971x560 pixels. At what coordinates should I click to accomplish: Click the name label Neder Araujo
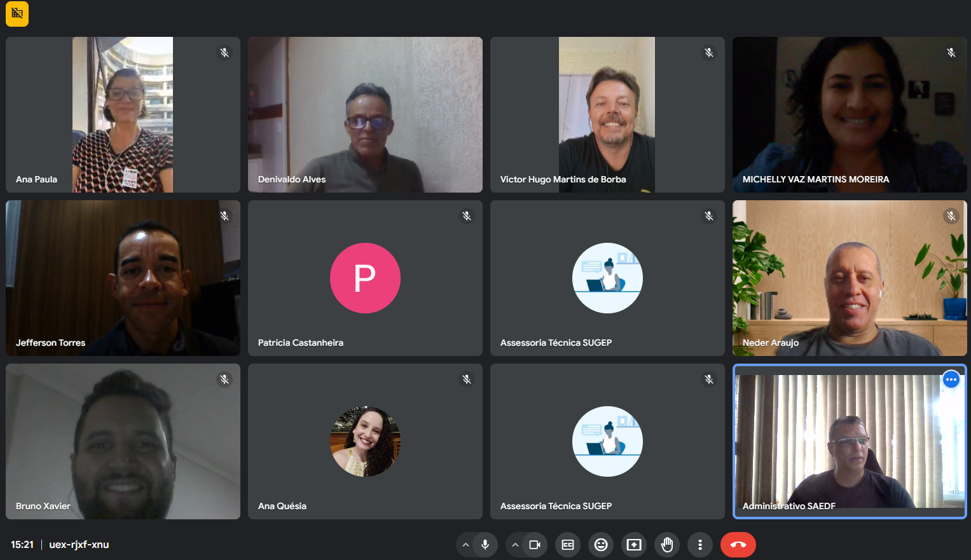771,343
